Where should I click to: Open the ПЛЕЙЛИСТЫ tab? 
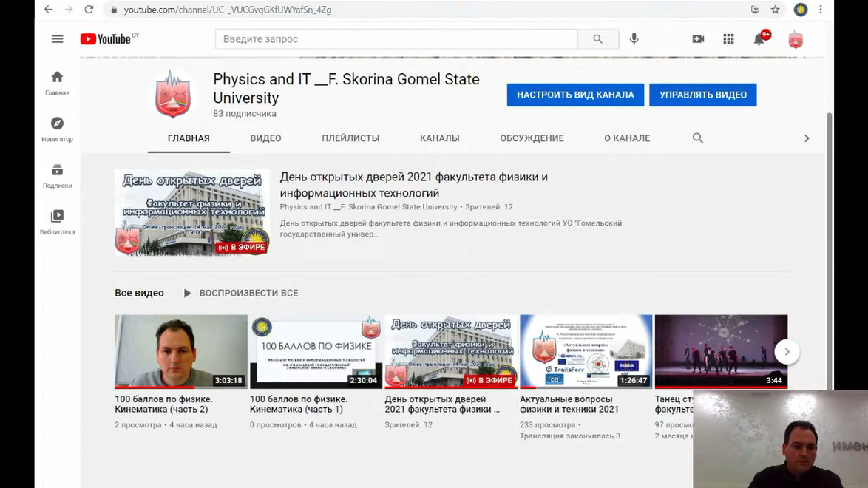[x=351, y=138]
